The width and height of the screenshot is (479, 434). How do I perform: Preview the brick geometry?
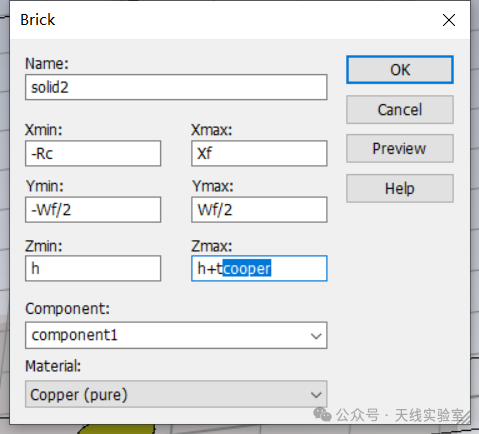(400, 149)
